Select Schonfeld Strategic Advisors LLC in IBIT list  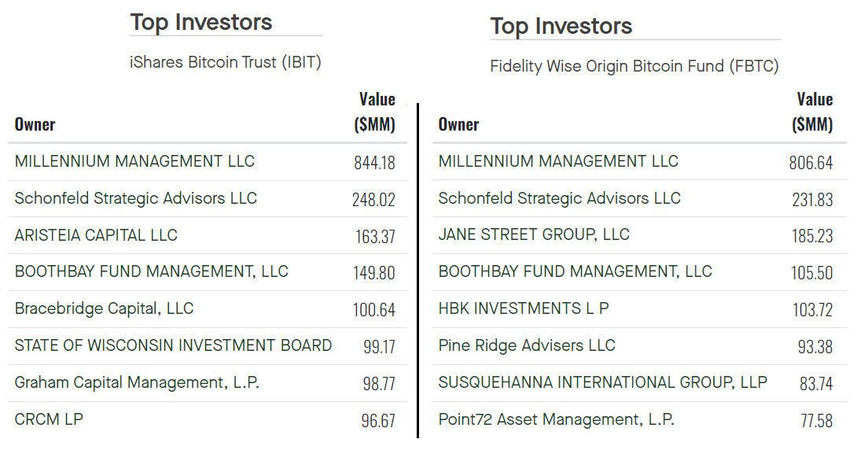tap(135, 198)
